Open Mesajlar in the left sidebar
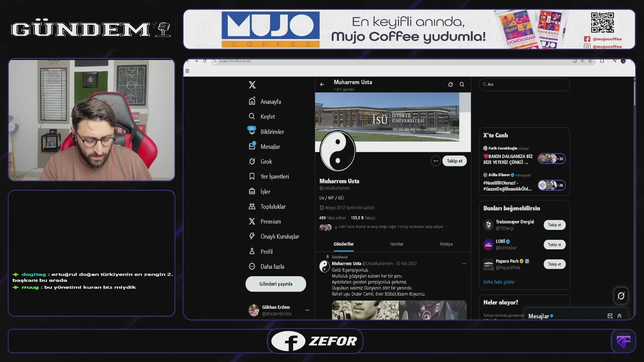Image resolution: width=644 pixels, height=362 pixels. (x=265, y=147)
